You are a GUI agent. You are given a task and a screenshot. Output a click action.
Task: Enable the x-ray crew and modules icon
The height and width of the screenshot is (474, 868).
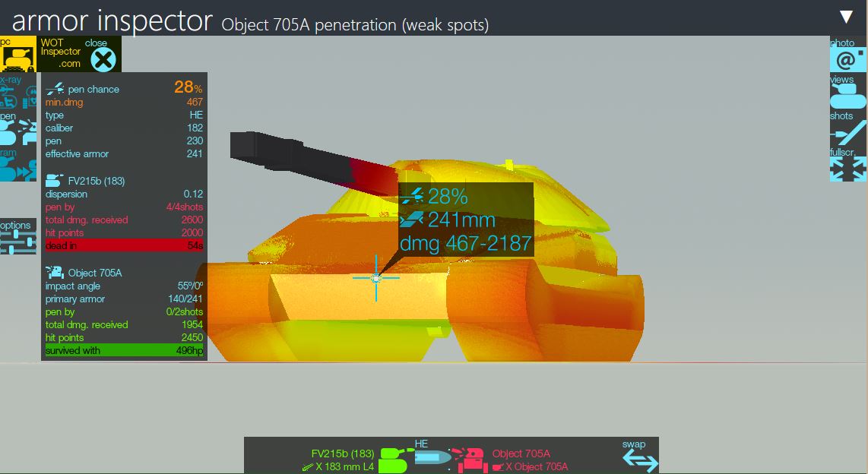(30, 97)
